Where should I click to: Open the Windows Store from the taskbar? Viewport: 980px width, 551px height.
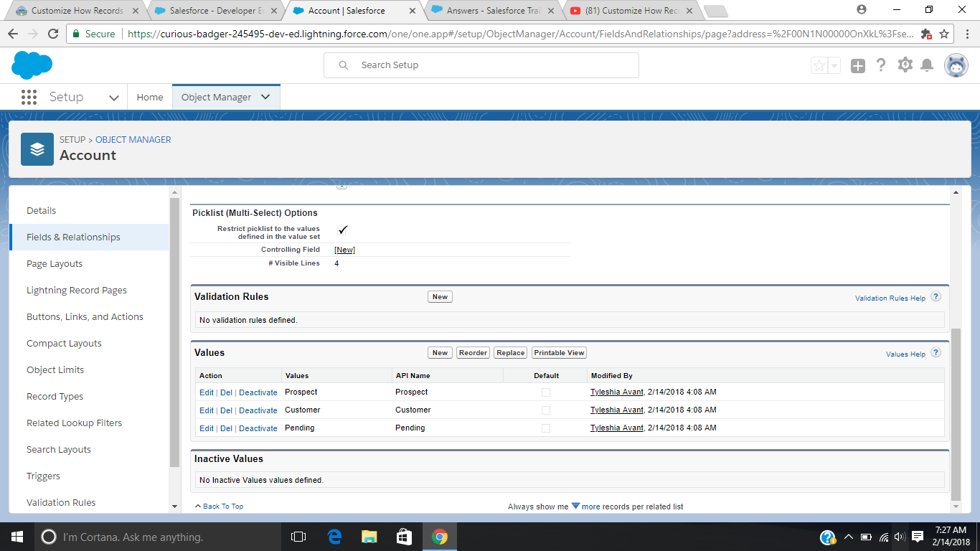[405, 537]
